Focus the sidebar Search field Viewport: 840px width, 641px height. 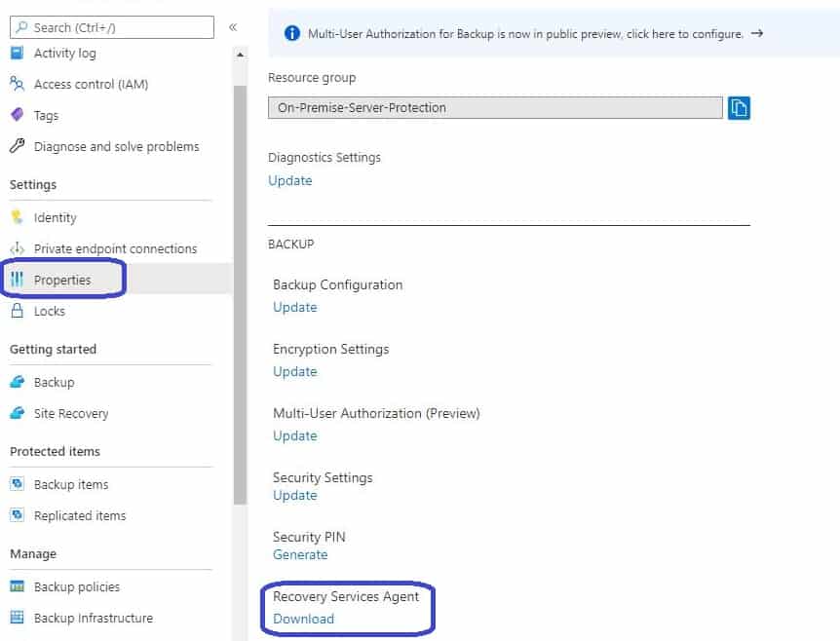[112, 27]
